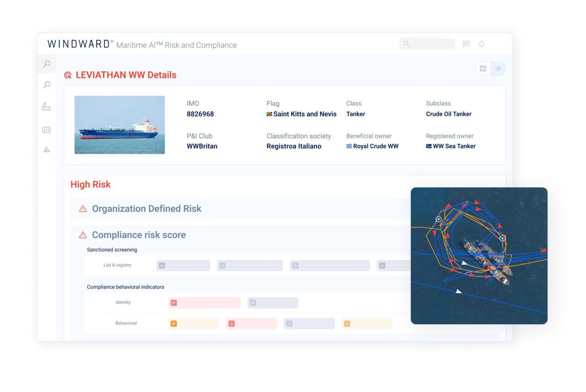Viewport: 586px width, 392px height.
Task: Open the vessel search icon in sidebar
Action: pos(47,64)
